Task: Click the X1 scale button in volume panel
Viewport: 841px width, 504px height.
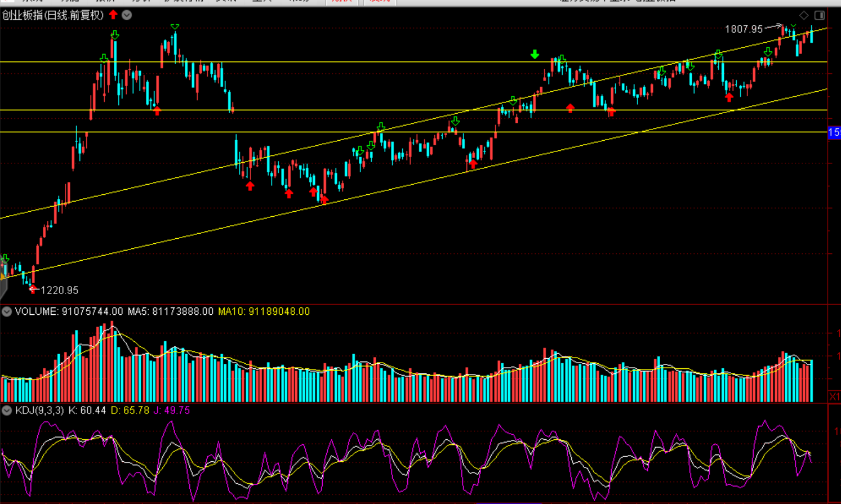Action: point(834,397)
